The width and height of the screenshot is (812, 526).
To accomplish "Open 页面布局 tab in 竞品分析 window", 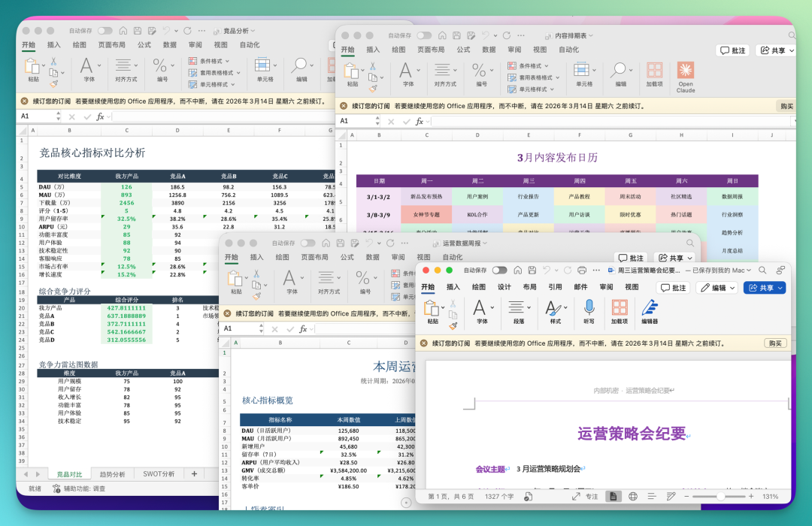I will coord(112,45).
